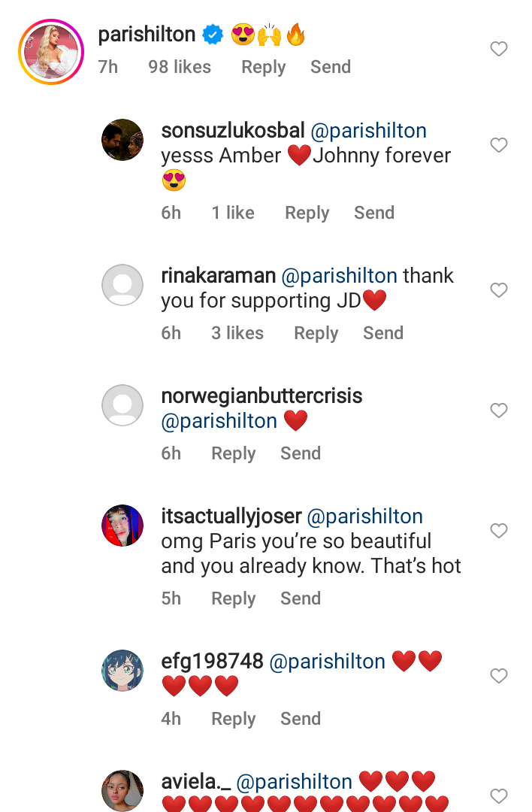
Task: Send rinakaraman's comment
Action: pos(383,333)
